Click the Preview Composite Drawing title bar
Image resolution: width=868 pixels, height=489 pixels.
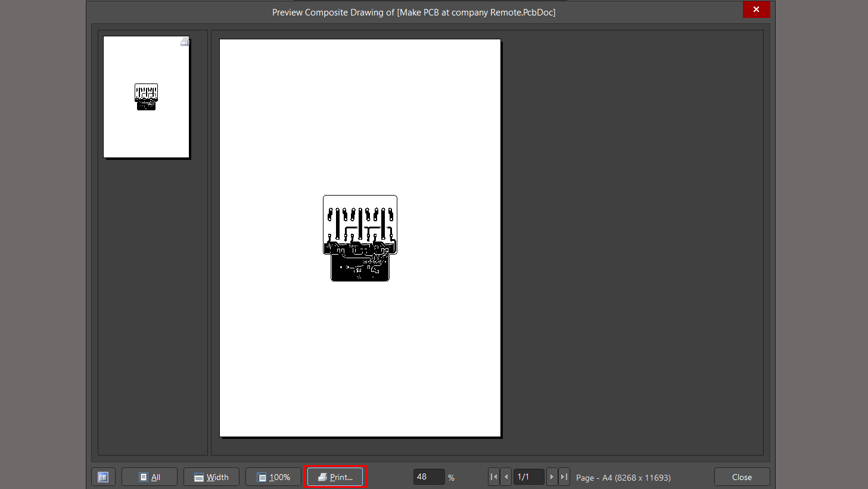413,13
